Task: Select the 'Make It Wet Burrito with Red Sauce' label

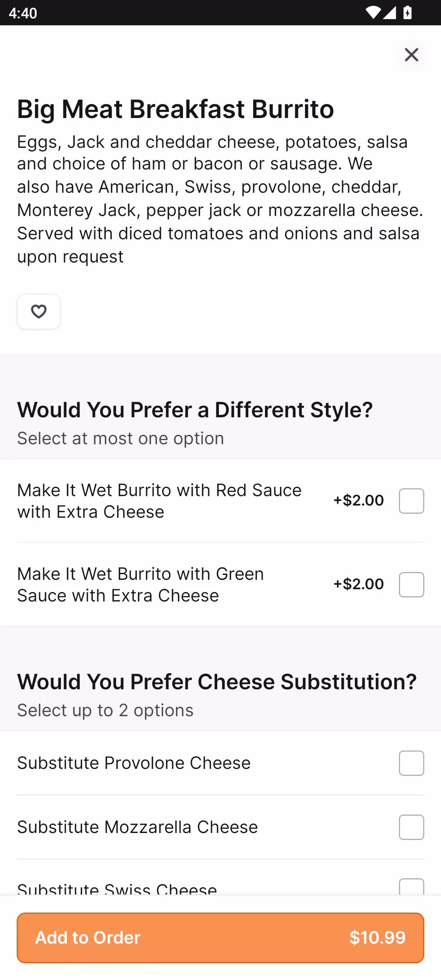Action: pos(159,501)
